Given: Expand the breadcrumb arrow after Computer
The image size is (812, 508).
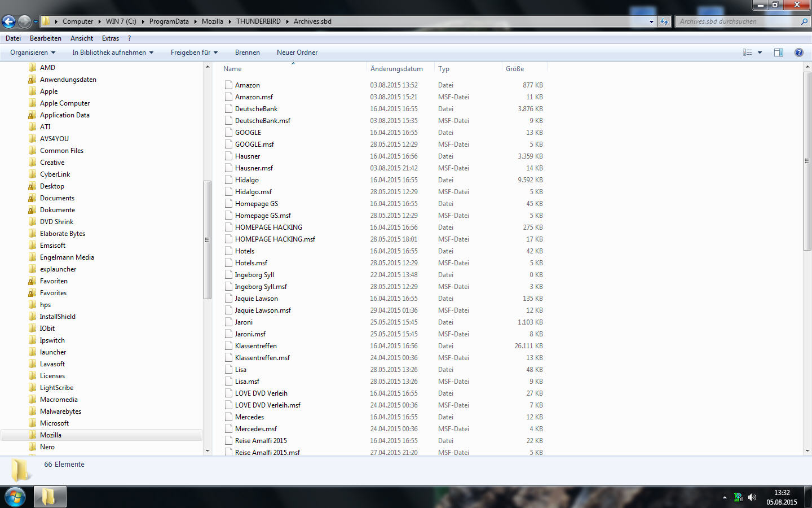Looking at the screenshot, I should (99, 21).
